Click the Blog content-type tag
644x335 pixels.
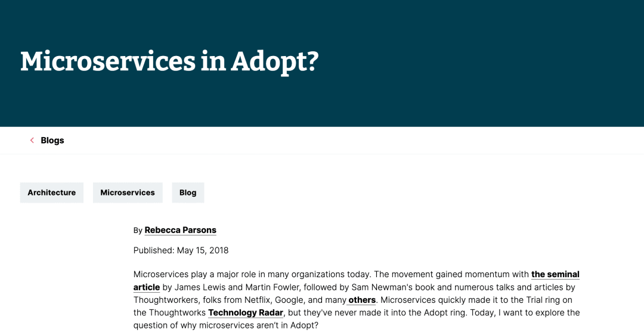click(188, 193)
